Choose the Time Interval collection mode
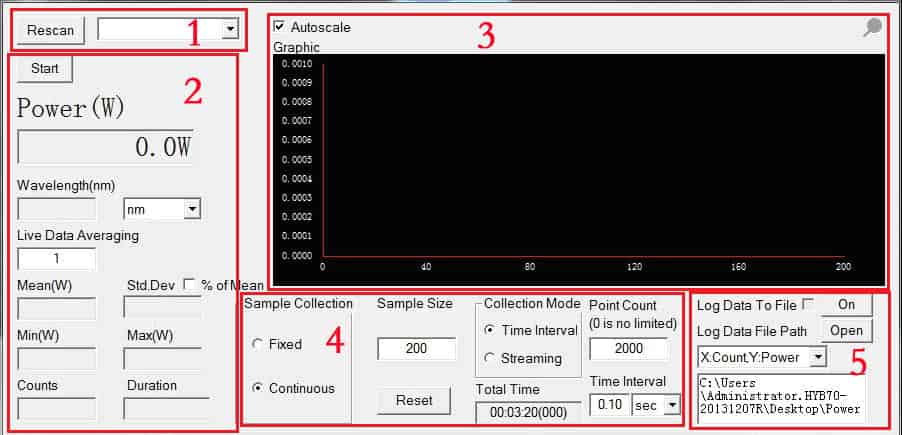 tap(491, 330)
